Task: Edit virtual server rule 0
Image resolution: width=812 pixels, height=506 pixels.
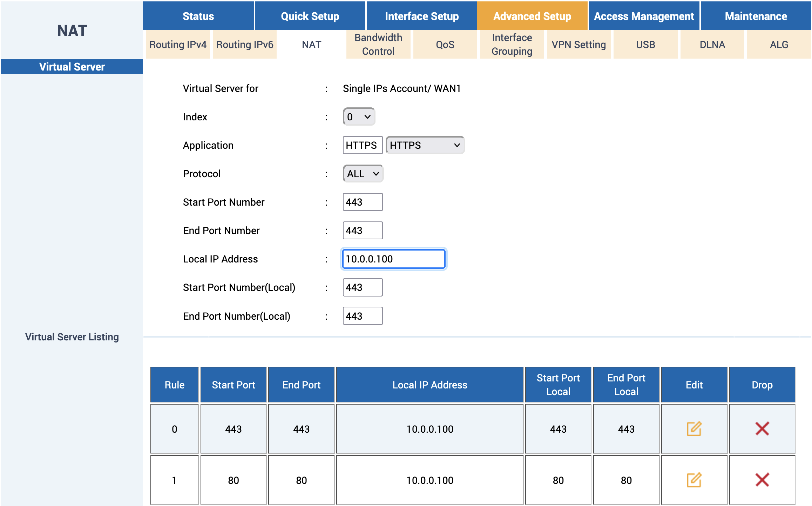Action: (694, 429)
